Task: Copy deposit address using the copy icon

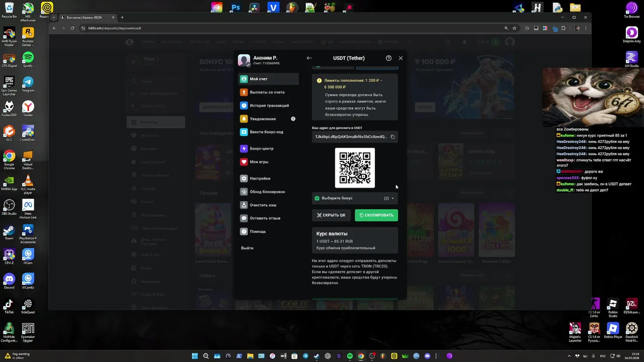Action: 392,137
